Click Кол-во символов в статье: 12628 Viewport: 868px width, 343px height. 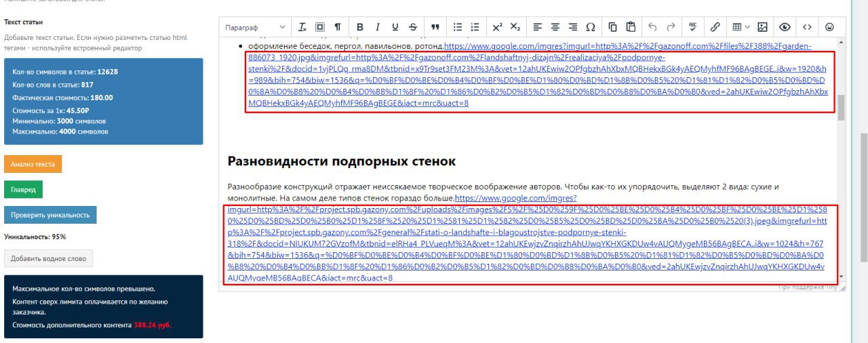pyautogui.click(x=65, y=71)
